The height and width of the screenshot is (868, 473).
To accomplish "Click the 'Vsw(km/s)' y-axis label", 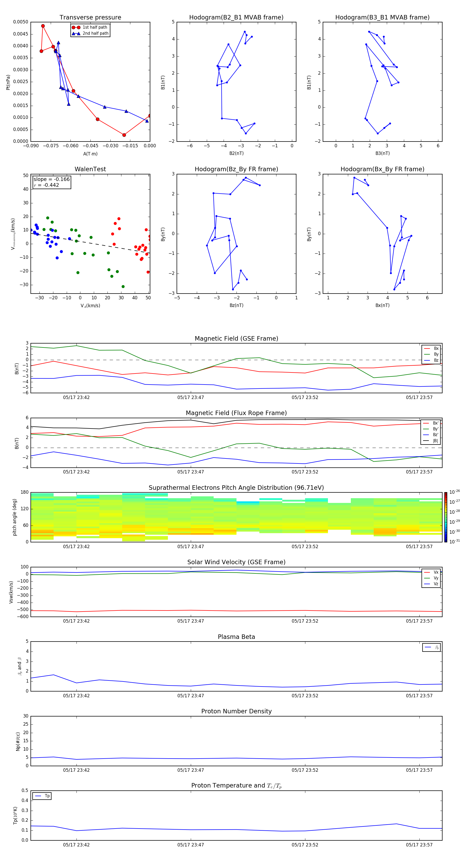I will [11, 592].
